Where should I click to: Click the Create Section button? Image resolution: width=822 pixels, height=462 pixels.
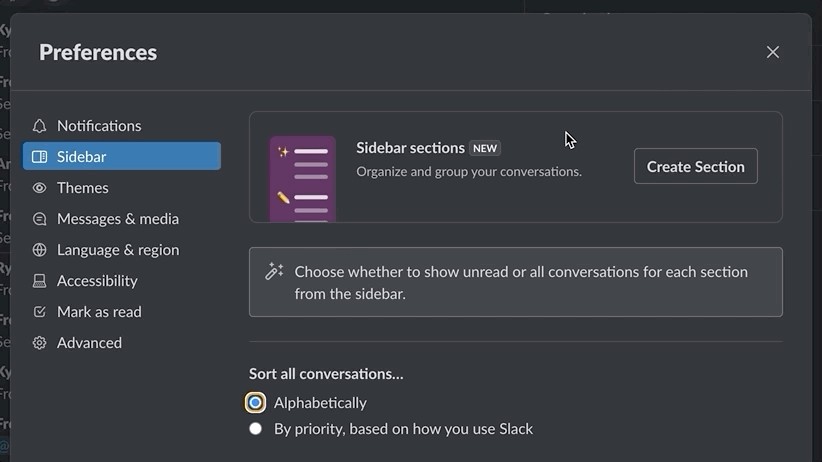[x=696, y=166]
